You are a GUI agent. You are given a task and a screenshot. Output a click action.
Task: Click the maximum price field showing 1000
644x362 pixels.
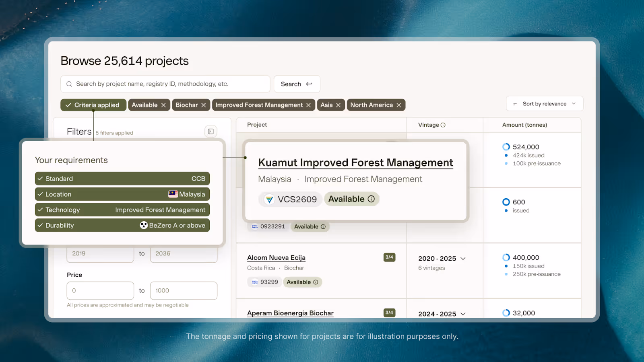(x=184, y=291)
